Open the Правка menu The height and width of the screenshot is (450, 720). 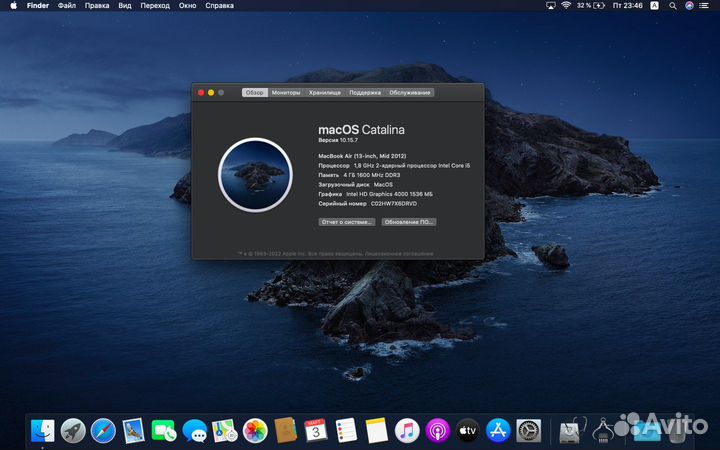click(x=97, y=6)
